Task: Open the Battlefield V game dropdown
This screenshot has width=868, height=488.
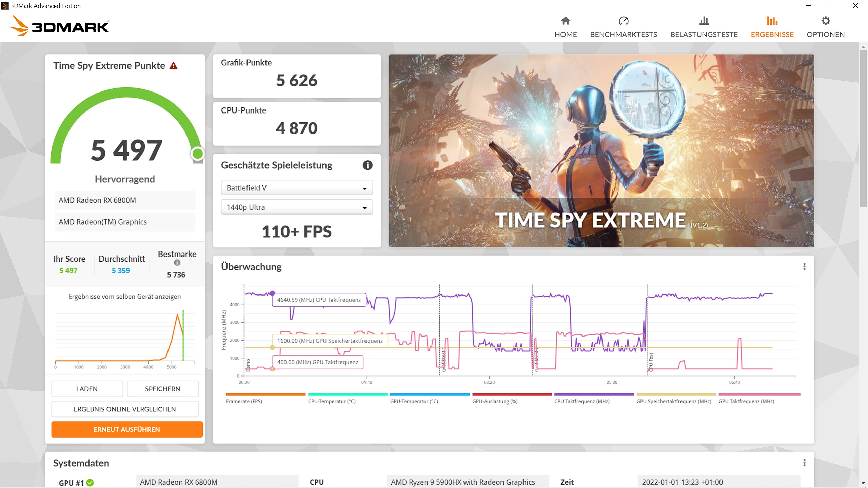Action: 297,188
